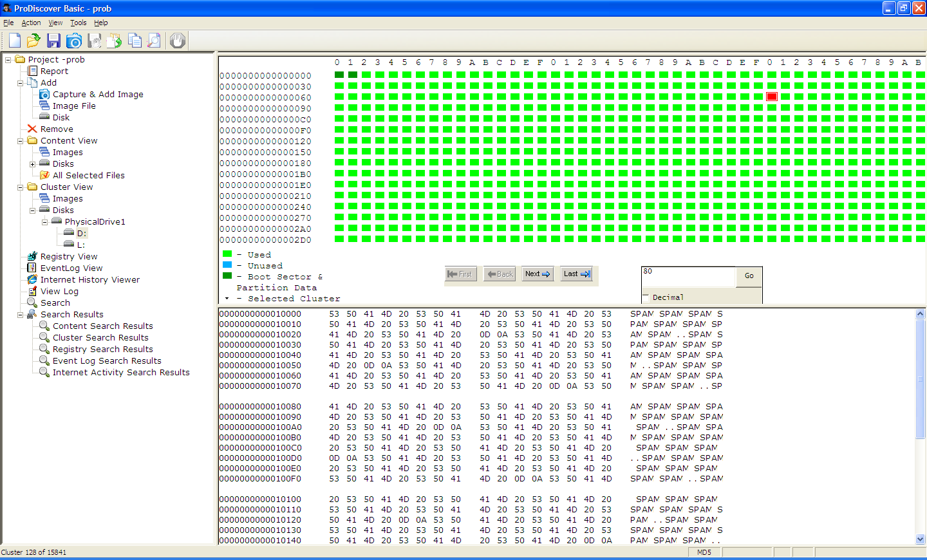The image size is (927, 560).
Task: Click the View Log notepad icon
Action: tap(32, 291)
